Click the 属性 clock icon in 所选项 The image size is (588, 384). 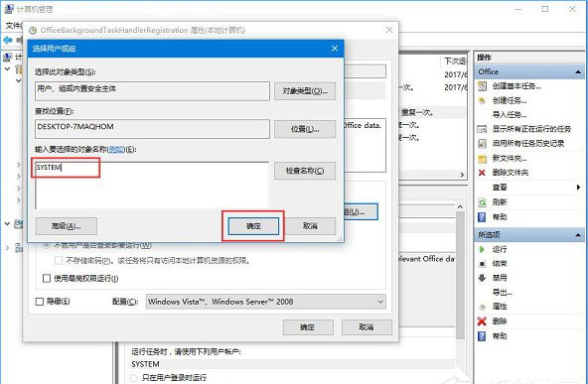(482, 307)
